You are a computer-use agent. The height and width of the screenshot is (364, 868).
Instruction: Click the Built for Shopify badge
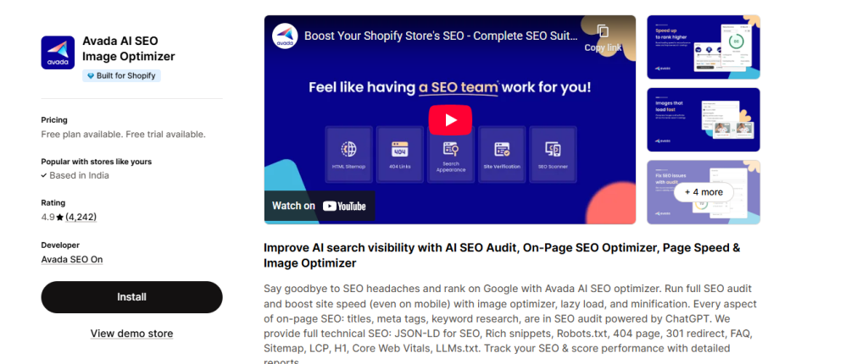point(122,76)
